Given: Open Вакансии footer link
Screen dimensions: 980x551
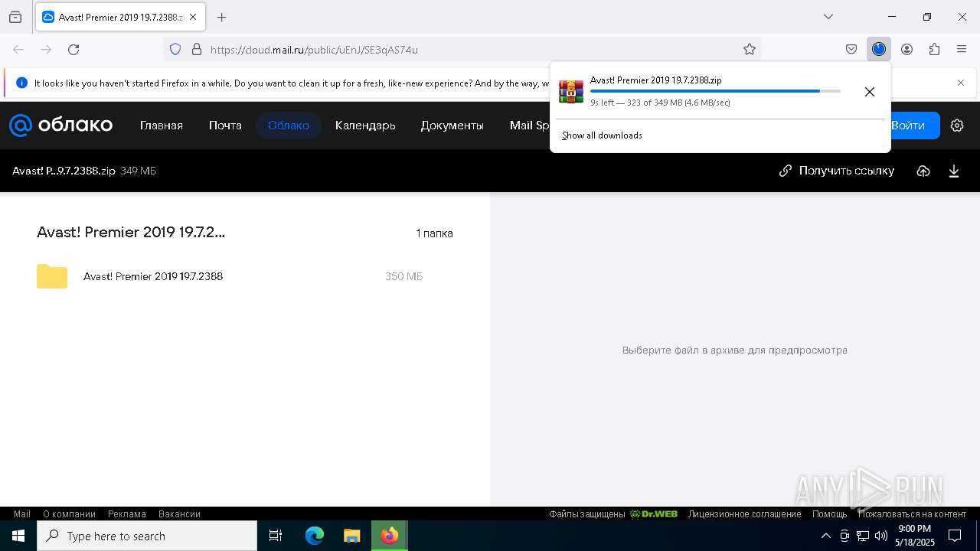Looking at the screenshot, I should pyautogui.click(x=179, y=514).
